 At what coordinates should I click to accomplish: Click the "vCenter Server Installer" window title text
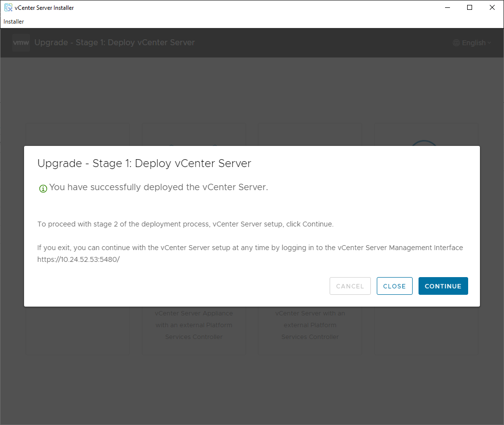click(44, 8)
